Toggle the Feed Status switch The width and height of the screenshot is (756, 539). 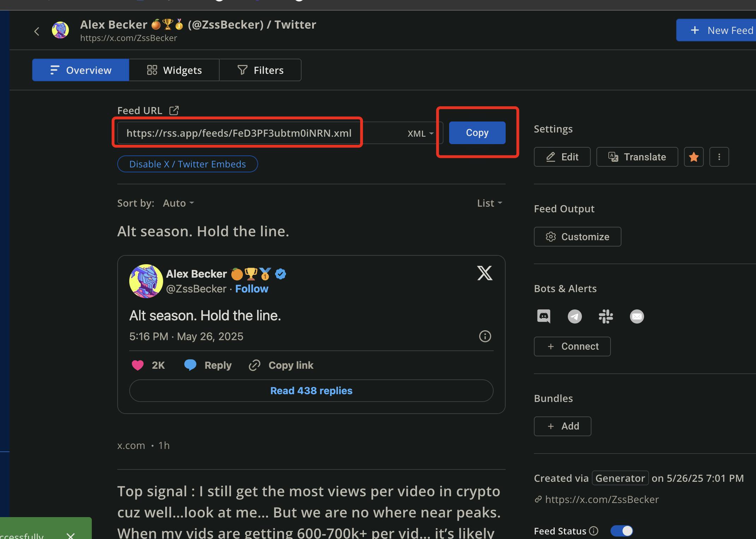click(x=621, y=531)
